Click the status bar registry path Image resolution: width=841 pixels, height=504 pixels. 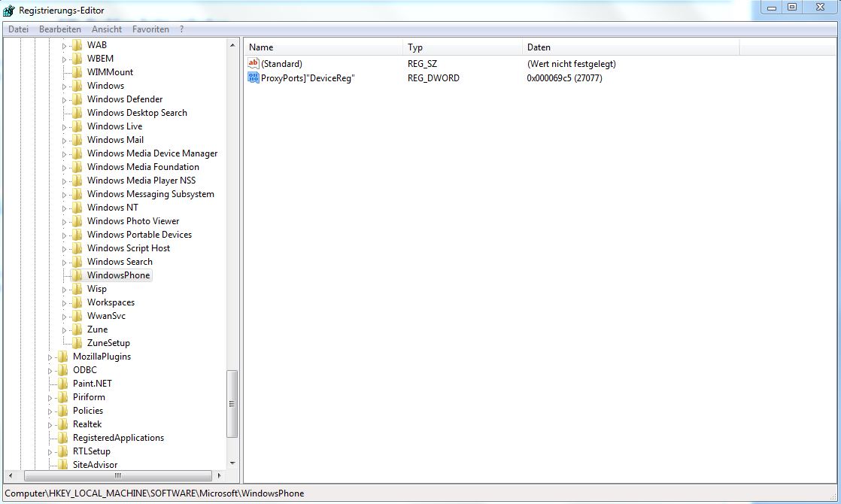point(154,493)
